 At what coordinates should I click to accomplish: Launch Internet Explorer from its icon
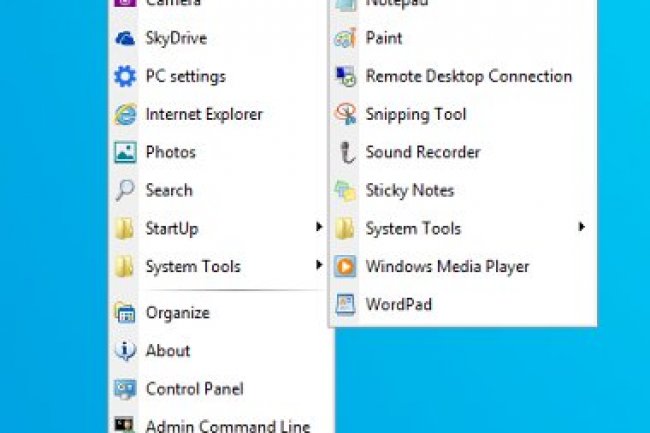tap(125, 114)
